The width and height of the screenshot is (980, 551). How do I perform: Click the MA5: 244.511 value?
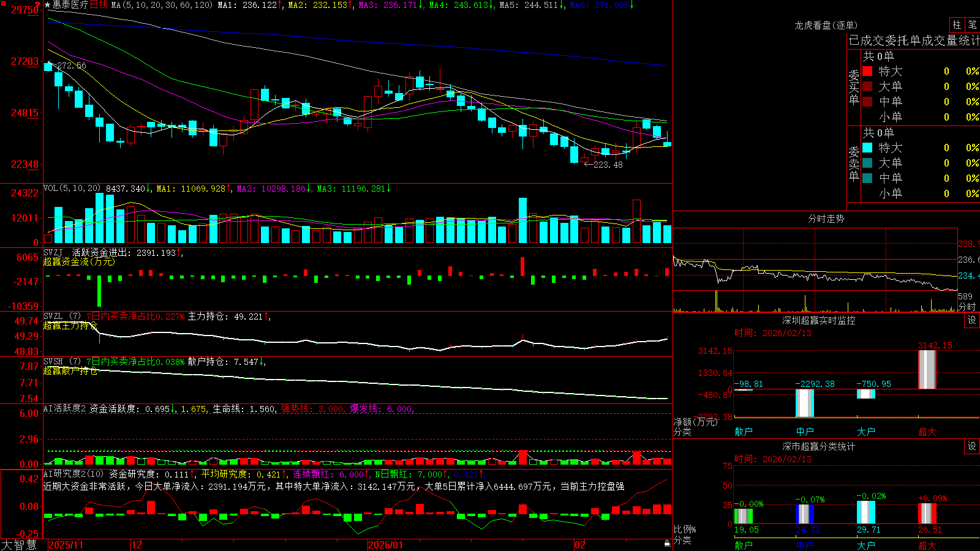point(530,5)
